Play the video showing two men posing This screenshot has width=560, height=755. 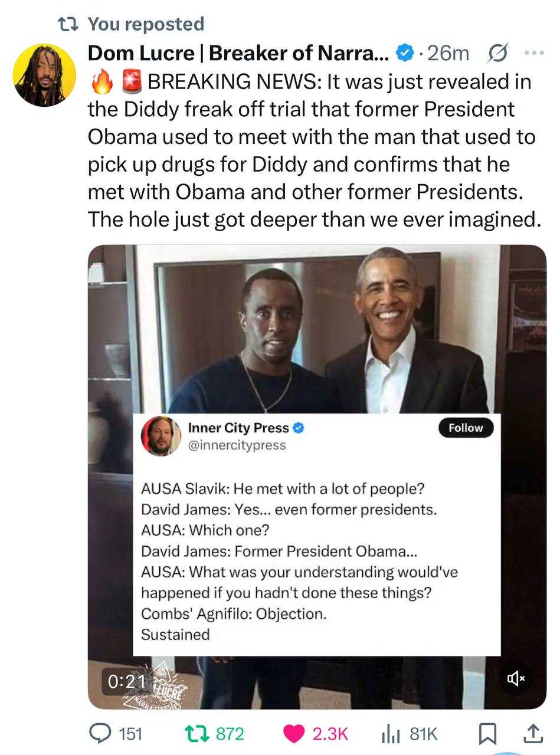317,330
